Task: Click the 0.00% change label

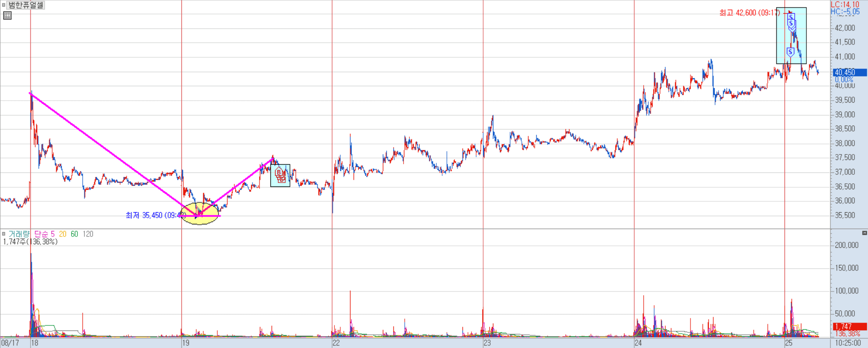Action: pyautogui.click(x=844, y=80)
